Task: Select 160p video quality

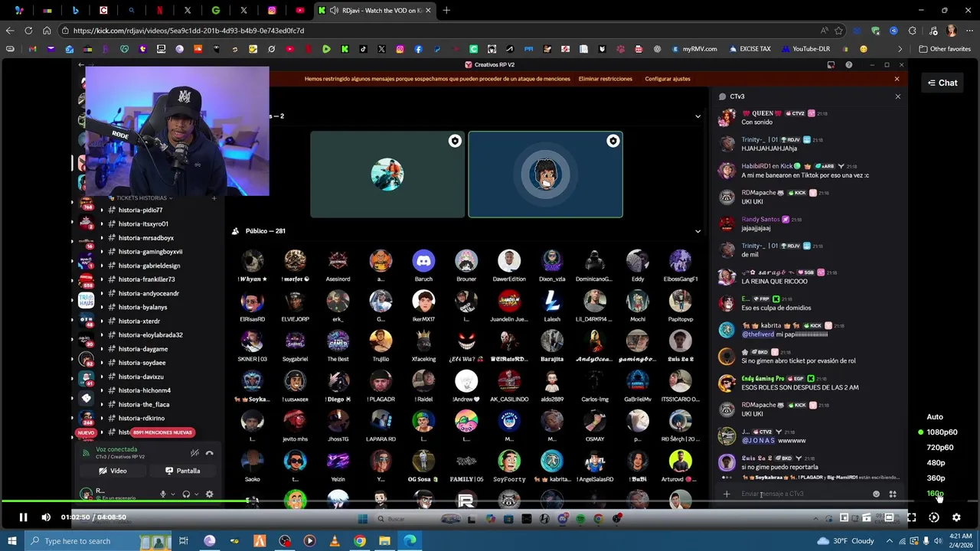Action: click(936, 494)
